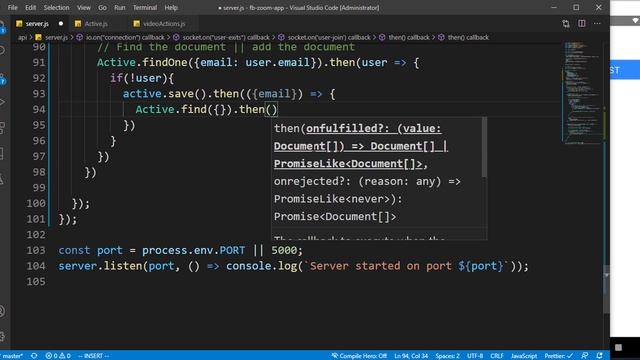
Task: Open the Selection menu
Action: (x=56, y=7)
